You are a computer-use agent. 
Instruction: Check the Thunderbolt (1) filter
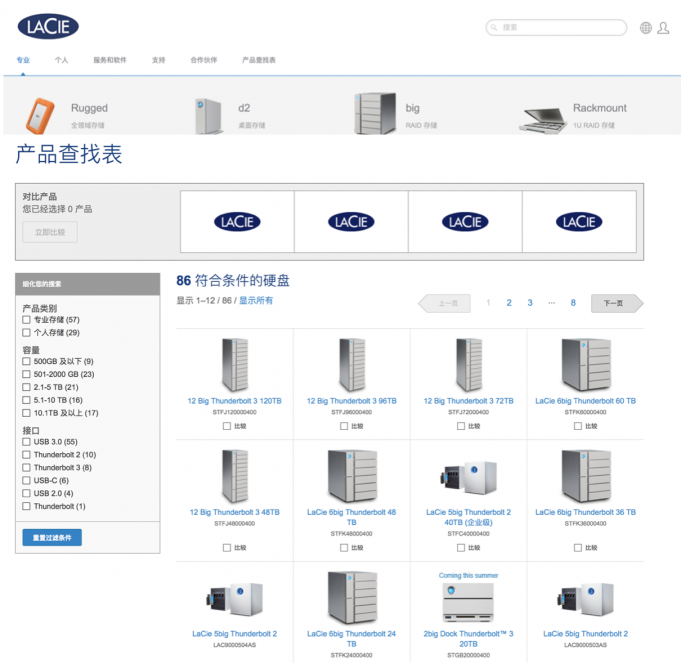[x=26, y=506]
